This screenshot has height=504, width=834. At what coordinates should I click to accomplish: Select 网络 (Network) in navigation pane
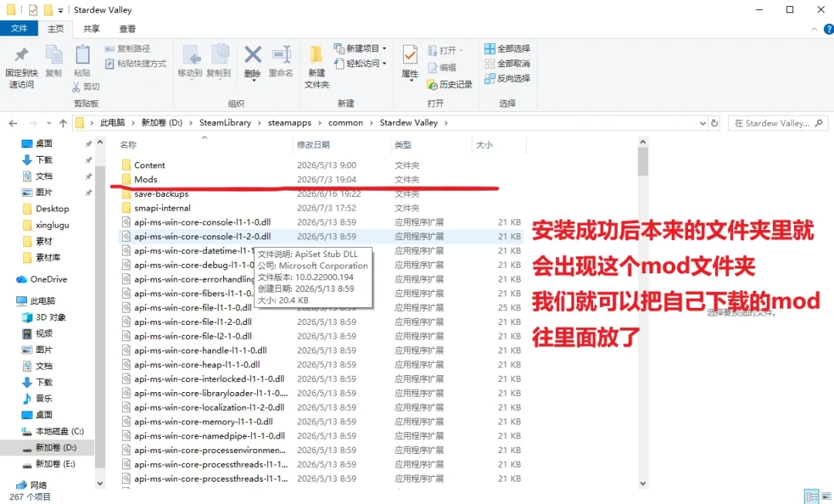39,485
